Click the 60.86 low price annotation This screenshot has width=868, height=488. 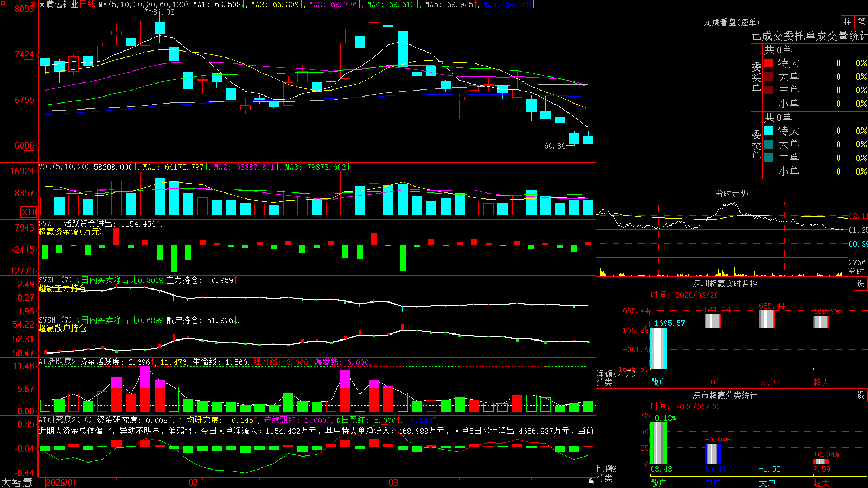tap(554, 146)
